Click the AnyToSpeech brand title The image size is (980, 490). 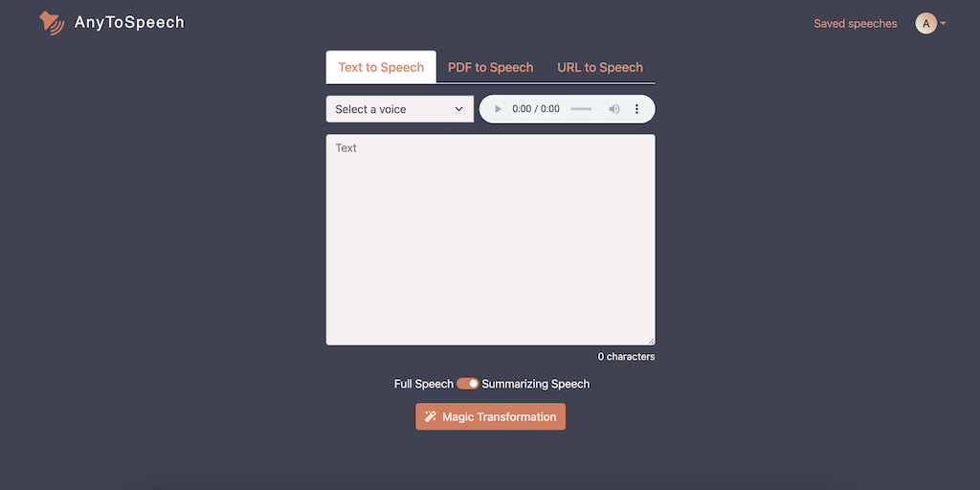(129, 23)
